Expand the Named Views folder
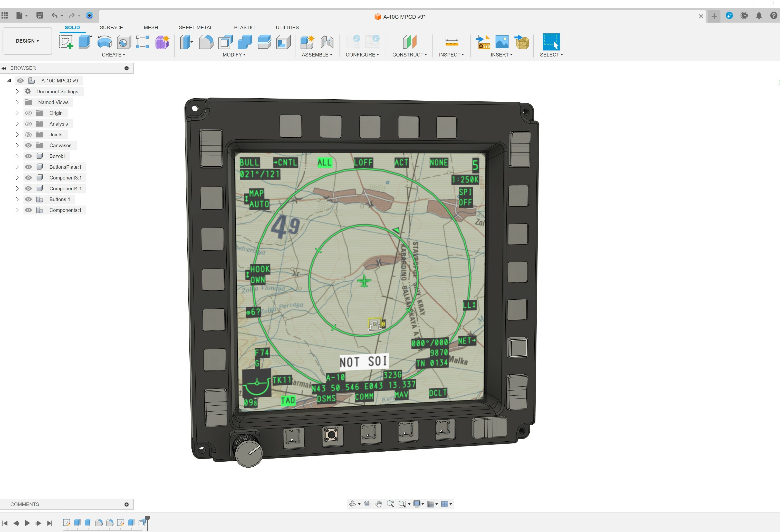This screenshot has height=532, width=780. pos(17,102)
